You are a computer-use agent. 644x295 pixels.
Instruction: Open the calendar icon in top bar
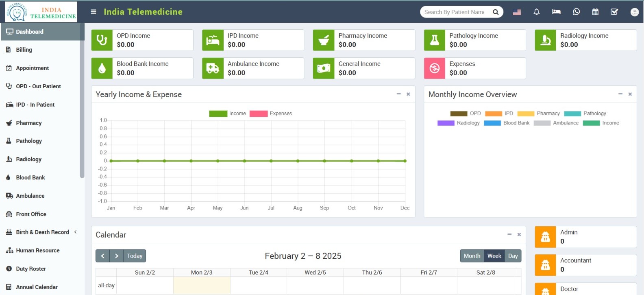pos(595,12)
